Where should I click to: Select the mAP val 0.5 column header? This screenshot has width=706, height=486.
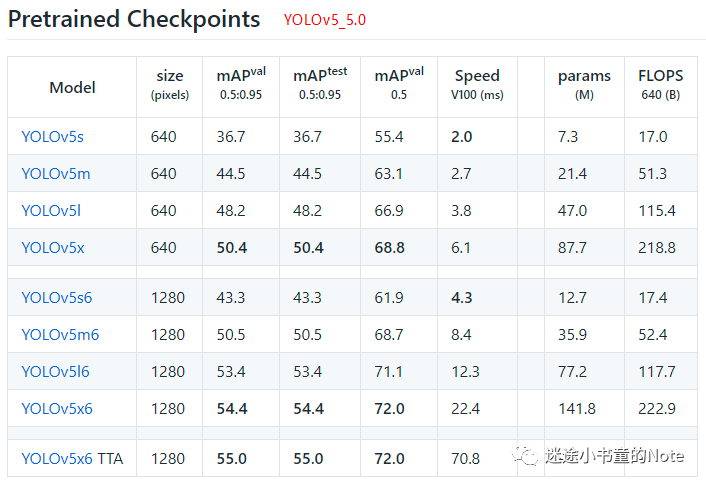(399, 85)
